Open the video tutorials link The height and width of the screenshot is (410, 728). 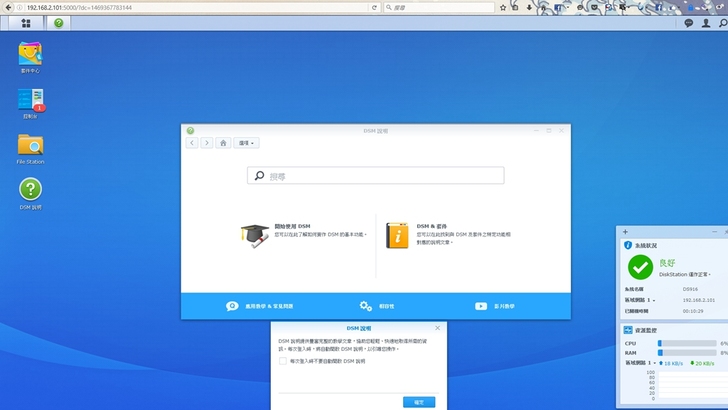[494, 306]
